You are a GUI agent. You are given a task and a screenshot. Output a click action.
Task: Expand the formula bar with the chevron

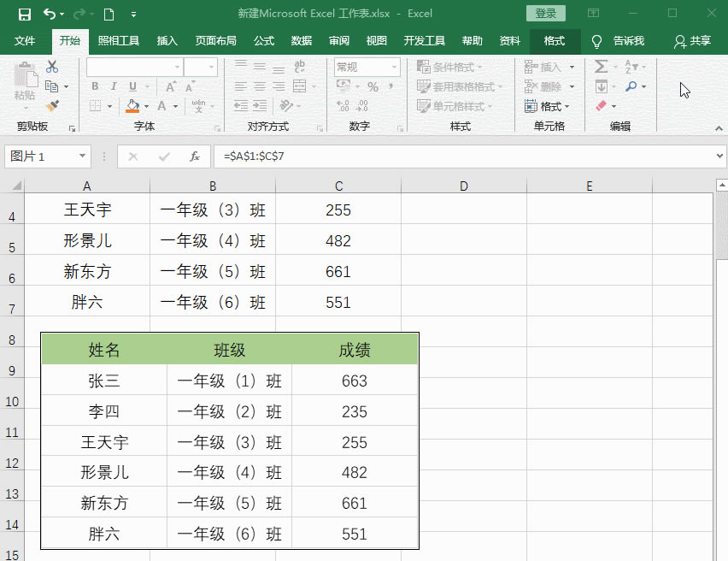tap(719, 156)
